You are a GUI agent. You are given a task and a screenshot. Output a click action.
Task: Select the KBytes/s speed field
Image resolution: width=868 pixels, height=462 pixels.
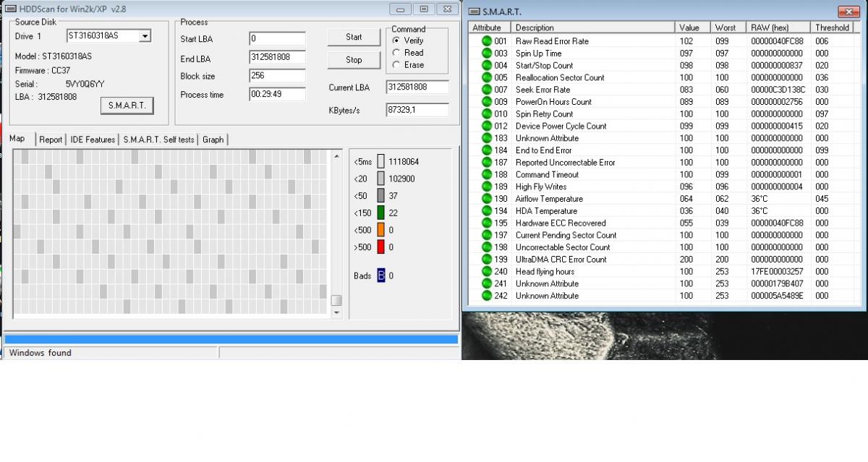(417, 109)
